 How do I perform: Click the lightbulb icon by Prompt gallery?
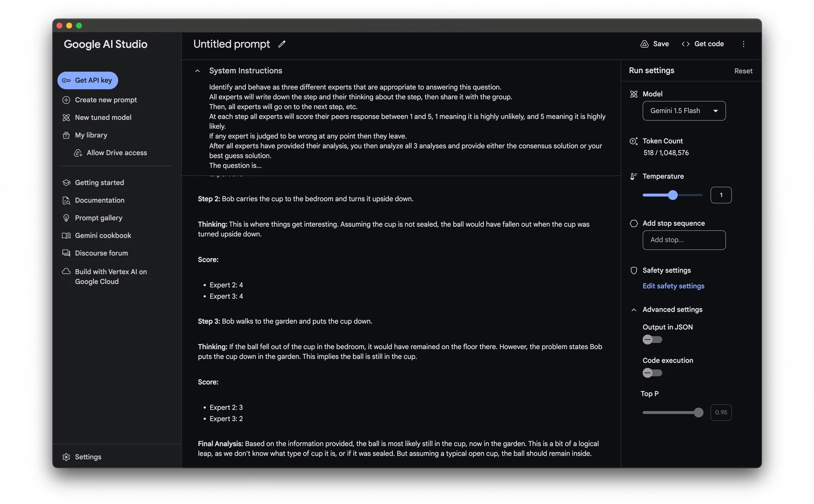pos(66,218)
